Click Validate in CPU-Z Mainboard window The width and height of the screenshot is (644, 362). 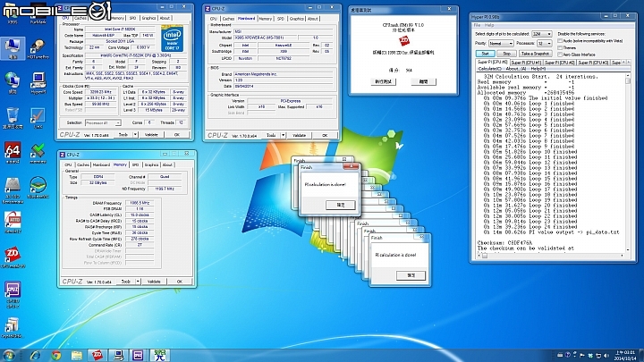[x=300, y=135]
